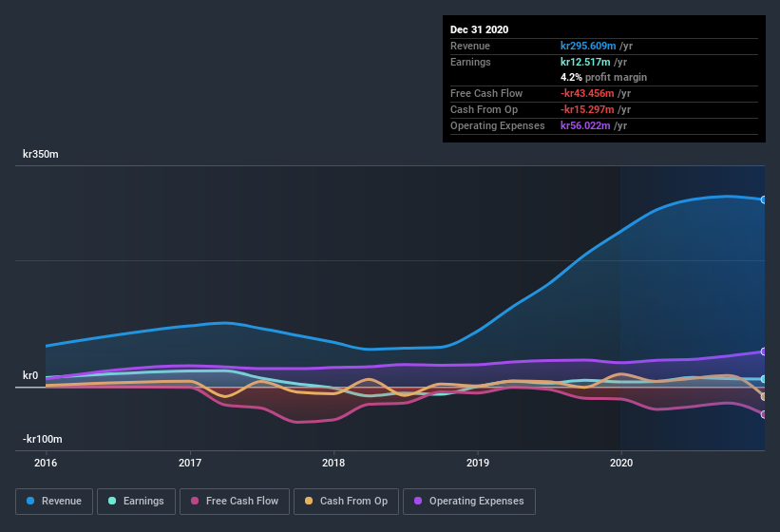Image resolution: width=780 pixels, height=532 pixels.
Task: Click the Revenue end-point marker on chart
Action: coord(764,199)
